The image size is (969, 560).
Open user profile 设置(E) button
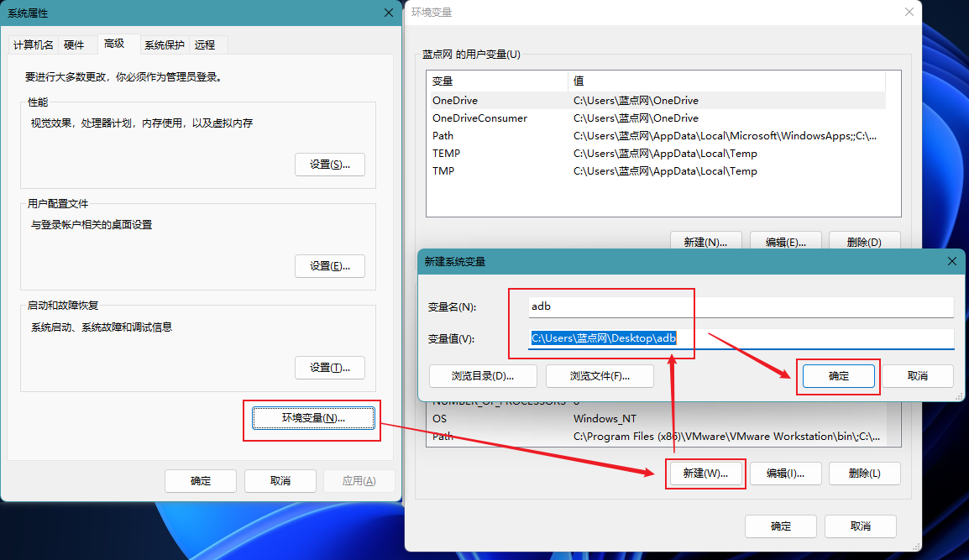coord(329,266)
